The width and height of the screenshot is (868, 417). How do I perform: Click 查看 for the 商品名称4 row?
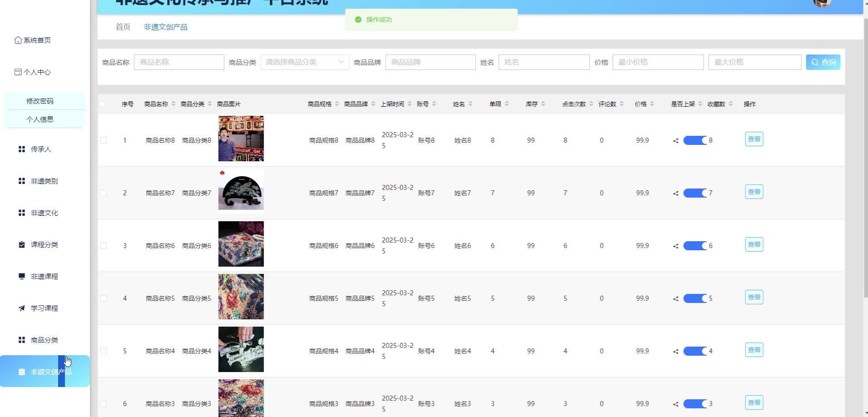tap(754, 350)
